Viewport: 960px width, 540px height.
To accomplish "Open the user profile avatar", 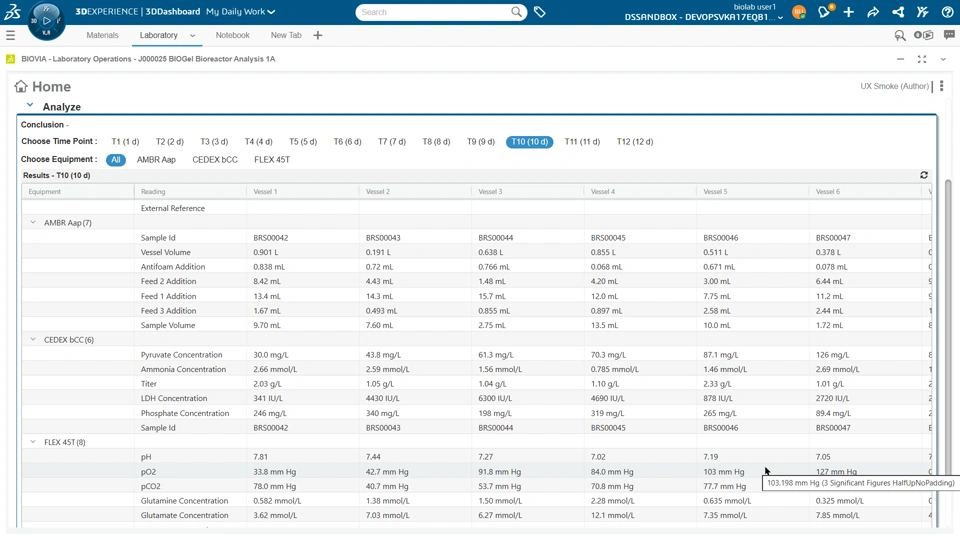I will 798,12.
